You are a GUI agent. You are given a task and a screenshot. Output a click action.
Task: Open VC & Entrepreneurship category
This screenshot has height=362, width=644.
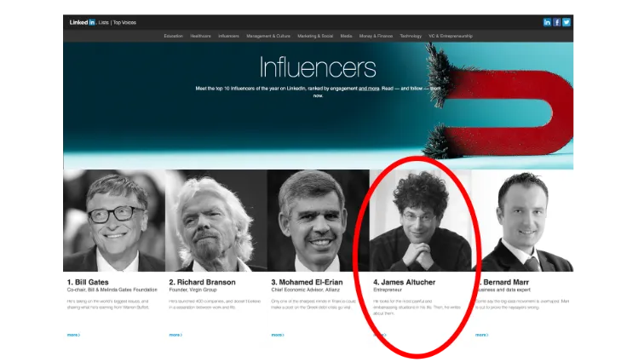click(x=451, y=36)
